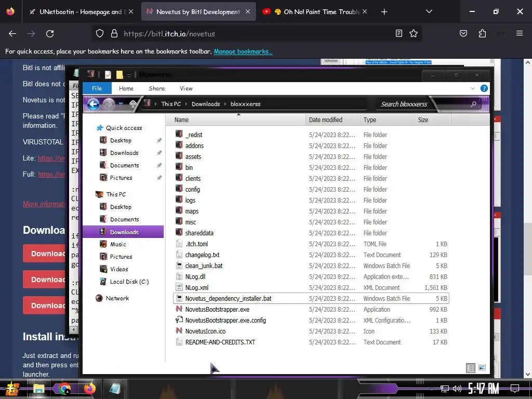Close the Novetus browser tab
The image size is (532, 399).
click(x=248, y=11)
